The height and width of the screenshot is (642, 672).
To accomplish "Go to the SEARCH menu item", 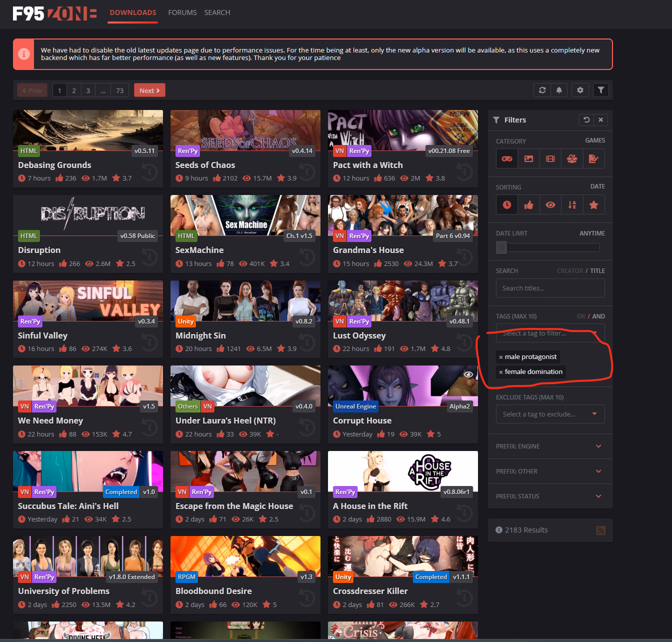I will point(217,12).
